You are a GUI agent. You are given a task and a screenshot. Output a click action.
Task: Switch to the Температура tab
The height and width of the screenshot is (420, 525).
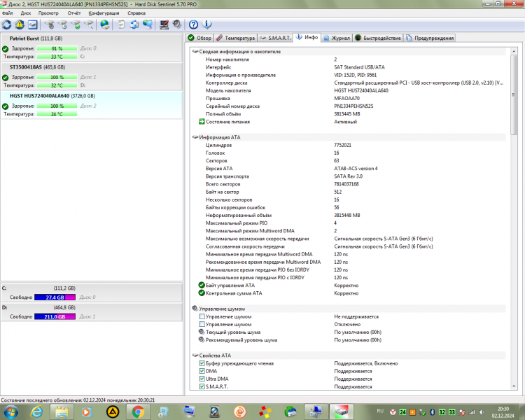click(235, 38)
